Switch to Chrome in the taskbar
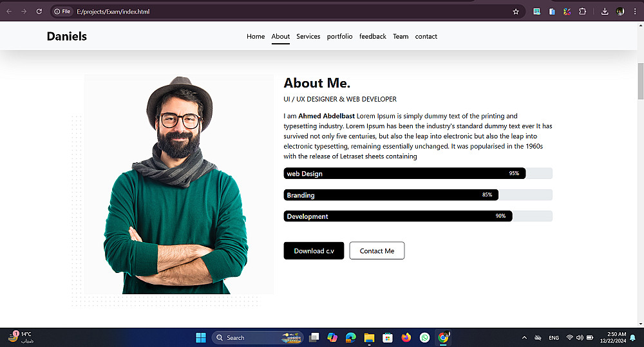The image size is (644, 347). [x=443, y=337]
